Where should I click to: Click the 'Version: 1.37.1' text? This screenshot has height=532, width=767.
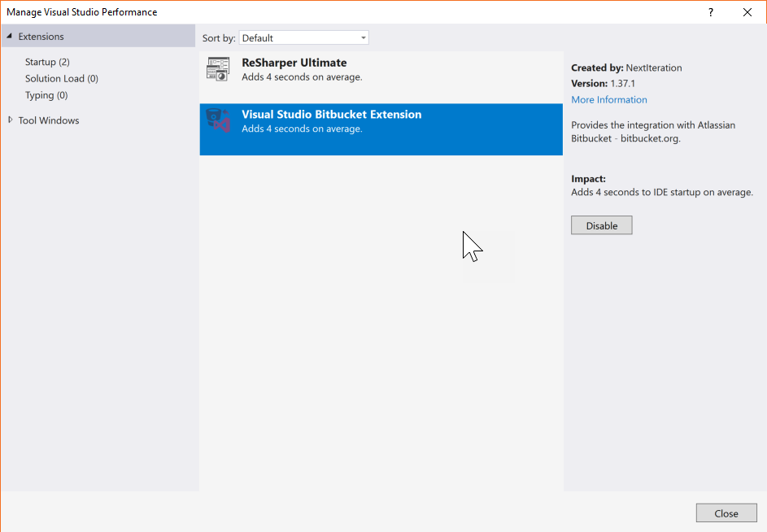click(x=604, y=84)
